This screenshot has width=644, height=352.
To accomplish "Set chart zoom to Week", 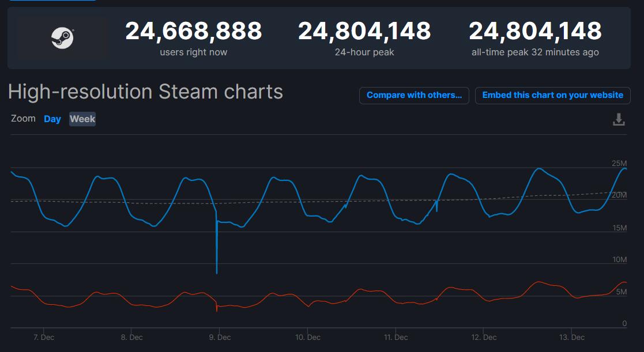I will pyautogui.click(x=82, y=119).
